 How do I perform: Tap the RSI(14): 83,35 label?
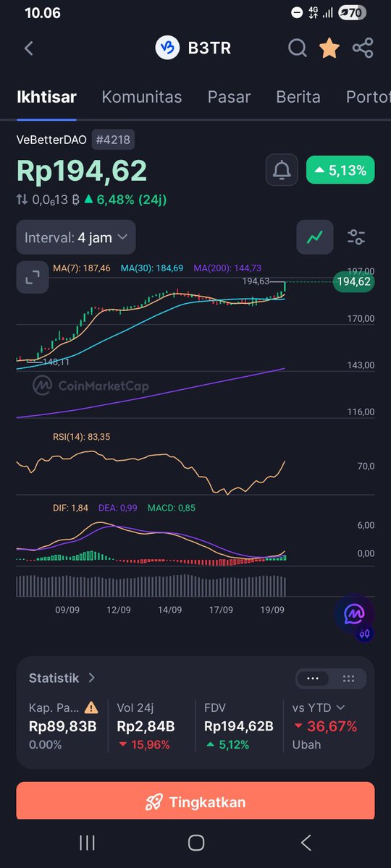pyautogui.click(x=81, y=436)
